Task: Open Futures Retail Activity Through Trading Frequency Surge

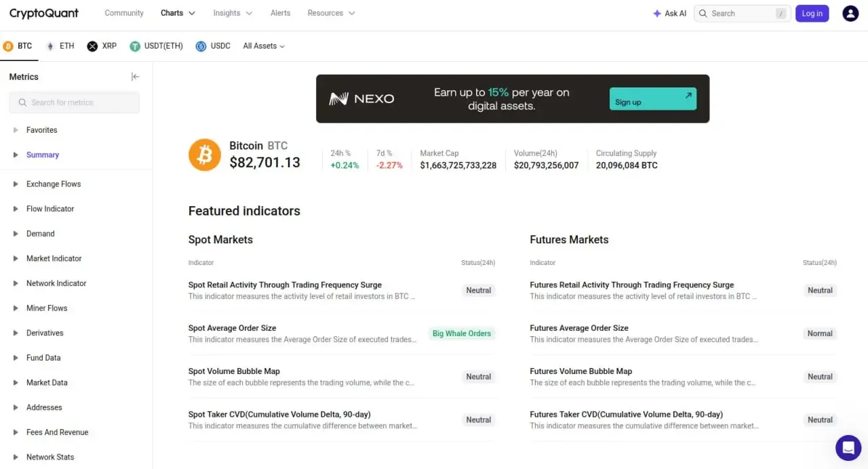Action: [631, 285]
